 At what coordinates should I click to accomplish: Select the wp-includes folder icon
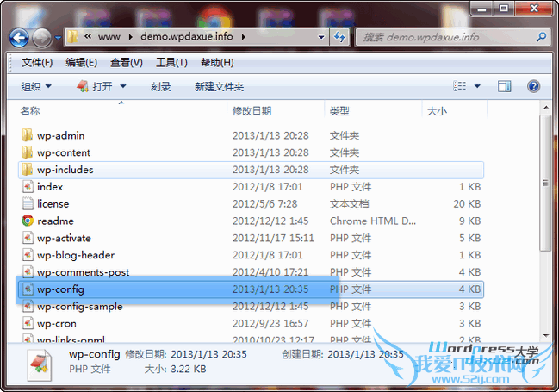pyautogui.click(x=27, y=170)
